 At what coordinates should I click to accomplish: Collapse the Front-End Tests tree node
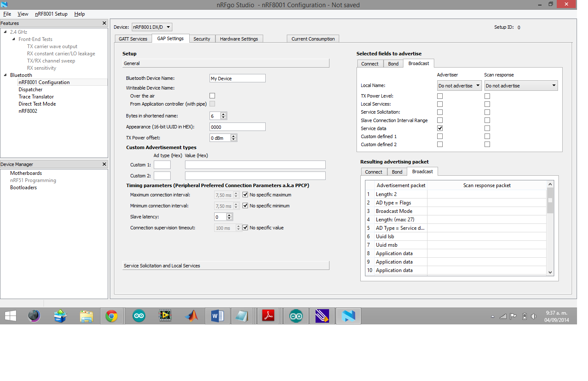click(x=14, y=39)
